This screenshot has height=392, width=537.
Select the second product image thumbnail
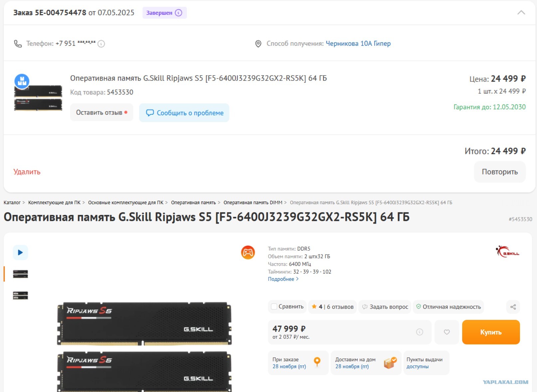(x=20, y=295)
